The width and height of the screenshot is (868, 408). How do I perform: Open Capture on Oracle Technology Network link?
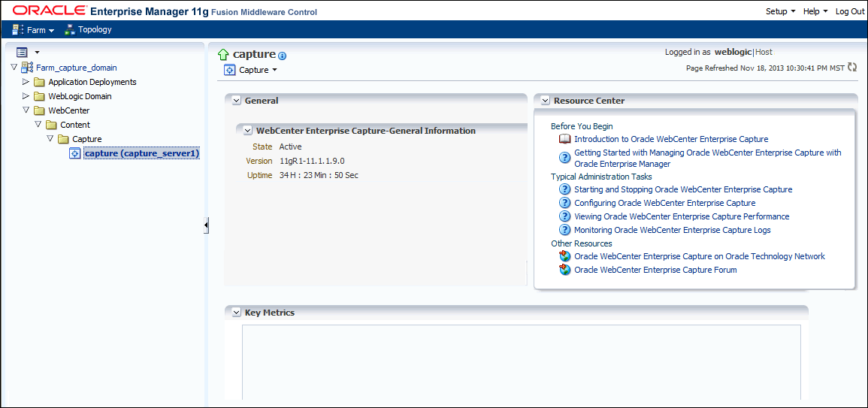click(700, 256)
